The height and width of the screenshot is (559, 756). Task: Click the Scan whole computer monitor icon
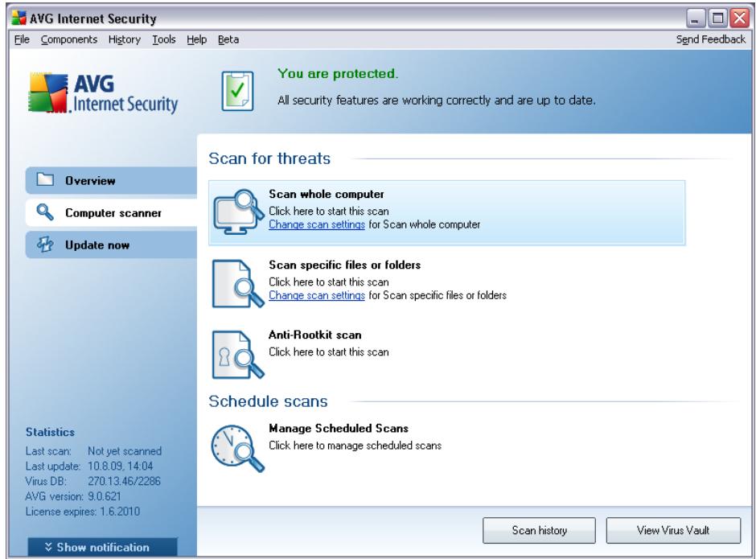click(239, 212)
